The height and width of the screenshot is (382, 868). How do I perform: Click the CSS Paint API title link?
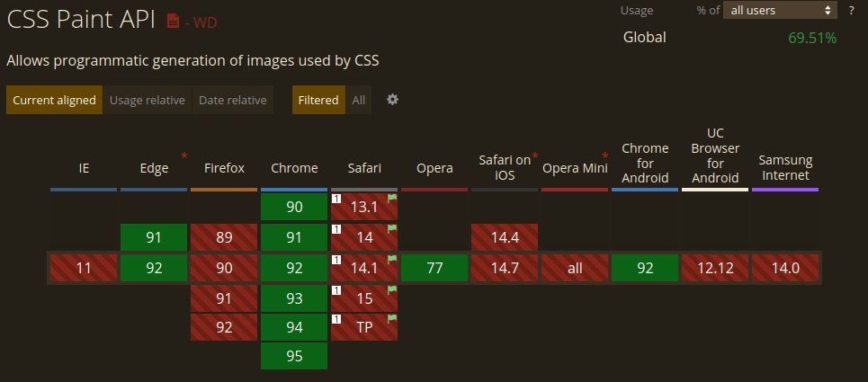tap(81, 21)
